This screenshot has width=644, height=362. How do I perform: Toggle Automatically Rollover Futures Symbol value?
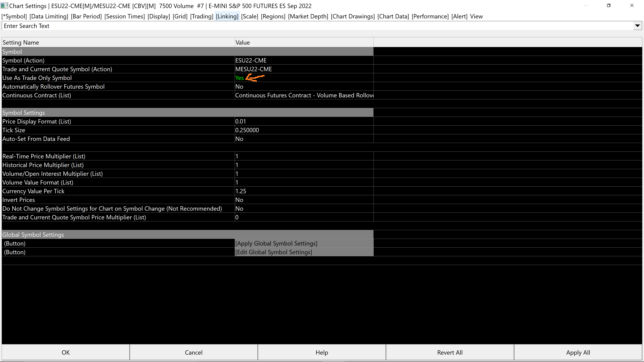point(239,87)
